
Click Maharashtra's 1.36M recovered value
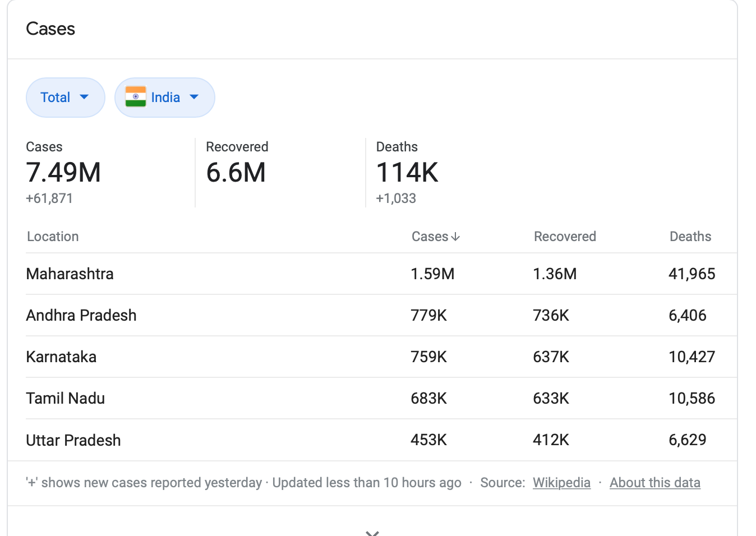(x=555, y=274)
